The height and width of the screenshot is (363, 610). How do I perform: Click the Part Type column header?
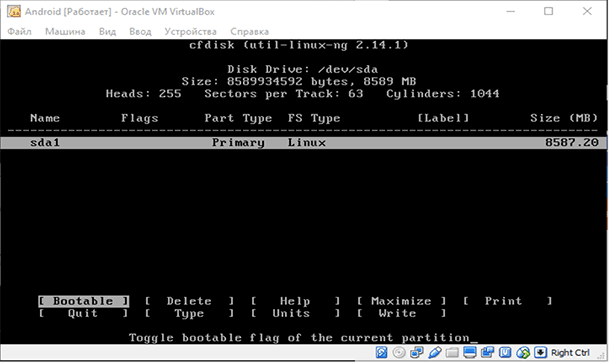(x=238, y=118)
